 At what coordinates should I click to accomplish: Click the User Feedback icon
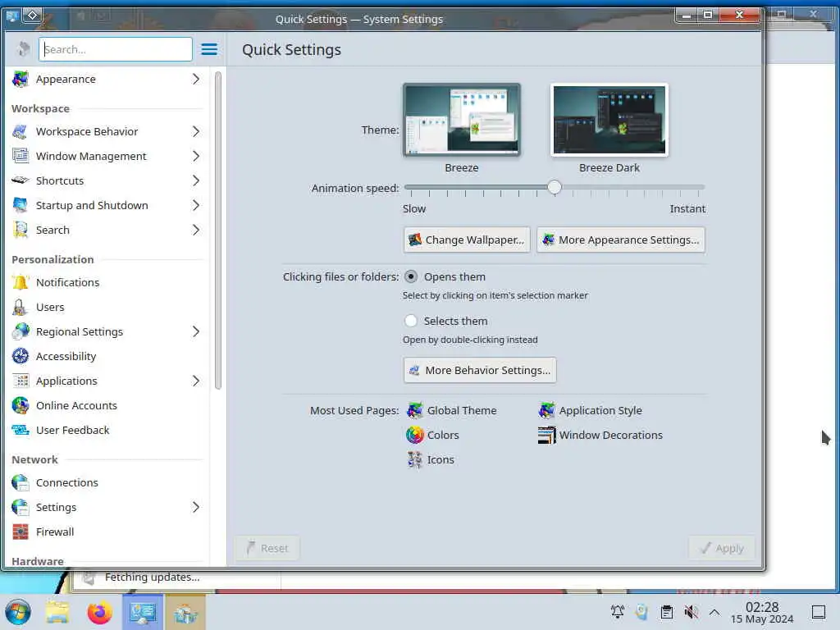click(21, 430)
